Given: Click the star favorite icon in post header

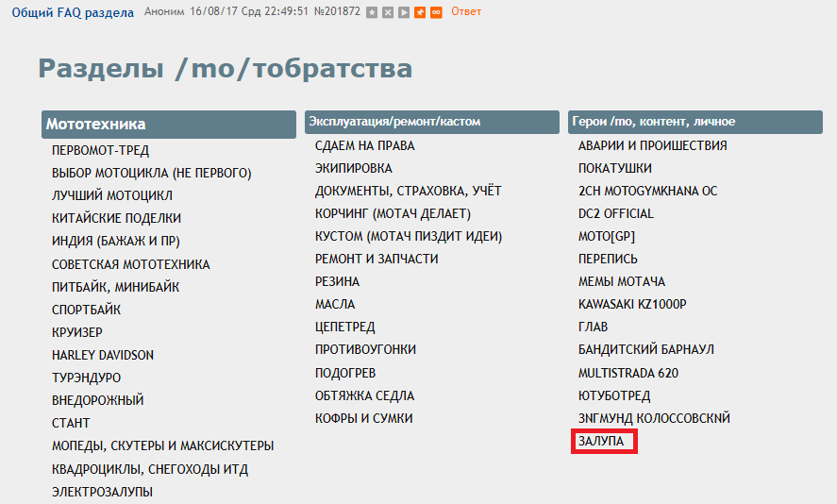Looking at the screenshot, I should pyautogui.click(x=373, y=12).
